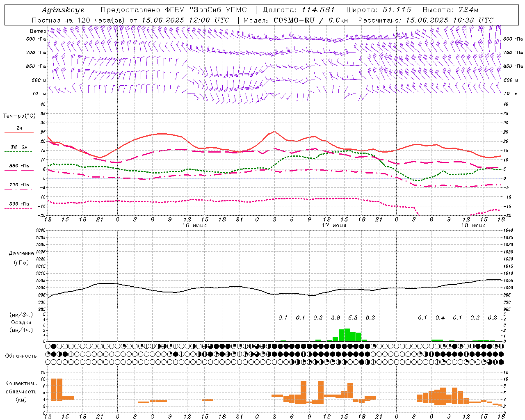Viewport: 525px width, 420px height.
Task: Select the 5.3 precipitation amount value
Action: [x=353, y=317]
